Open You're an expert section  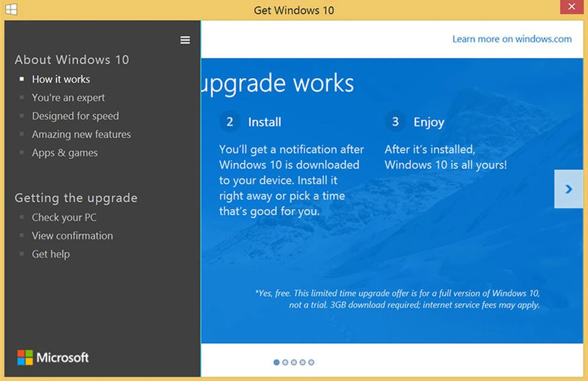[68, 98]
